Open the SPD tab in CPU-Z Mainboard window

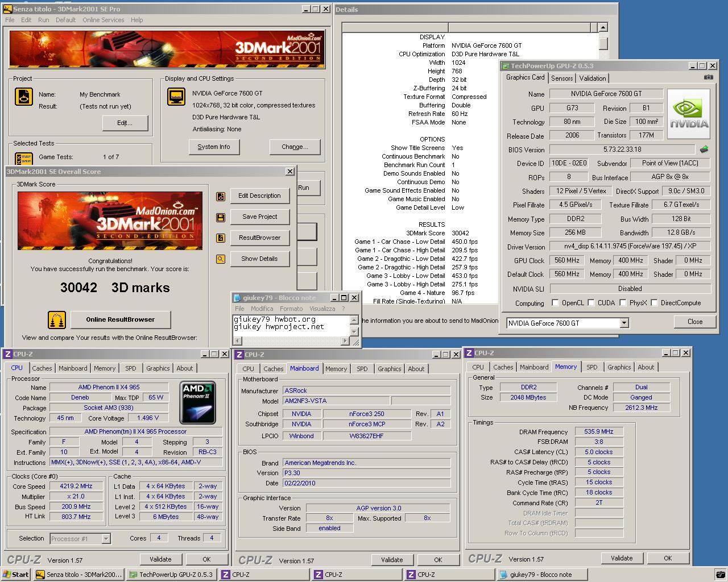[362, 369]
